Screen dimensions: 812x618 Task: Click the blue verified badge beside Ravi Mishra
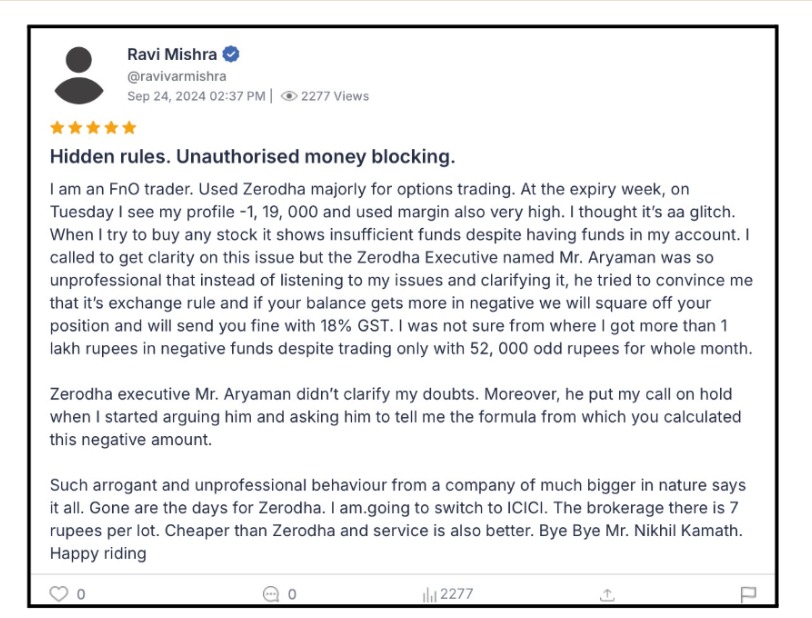pyautogui.click(x=231, y=55)
